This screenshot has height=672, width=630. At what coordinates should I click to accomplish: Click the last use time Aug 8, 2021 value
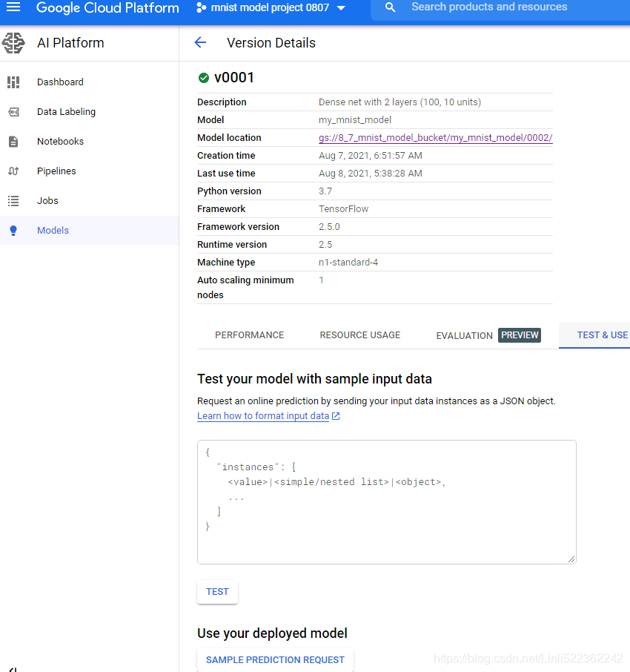(370, 174)
